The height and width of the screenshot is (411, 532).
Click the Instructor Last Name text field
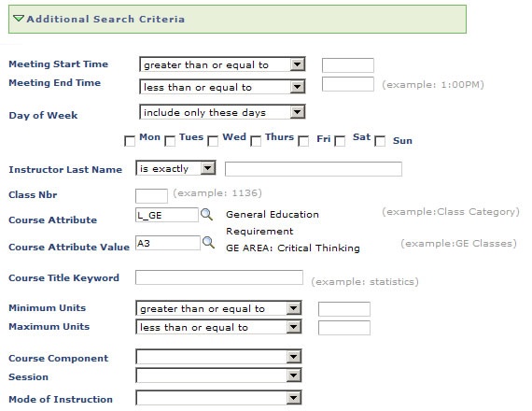[314, 169]
